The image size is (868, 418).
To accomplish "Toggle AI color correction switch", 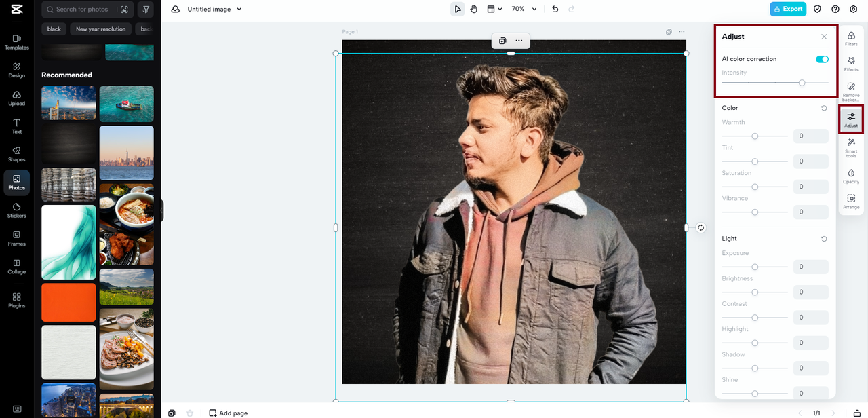I will (822, 59).
